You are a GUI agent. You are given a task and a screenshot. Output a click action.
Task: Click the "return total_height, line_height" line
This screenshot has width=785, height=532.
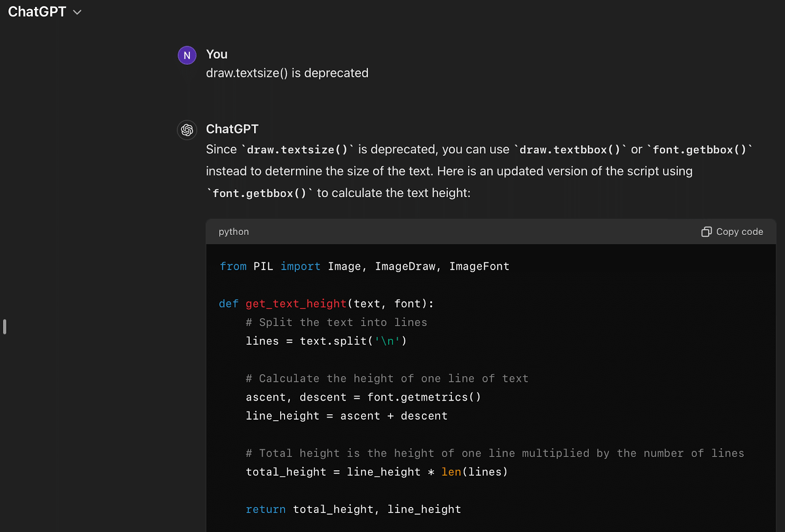click(353, 509)
